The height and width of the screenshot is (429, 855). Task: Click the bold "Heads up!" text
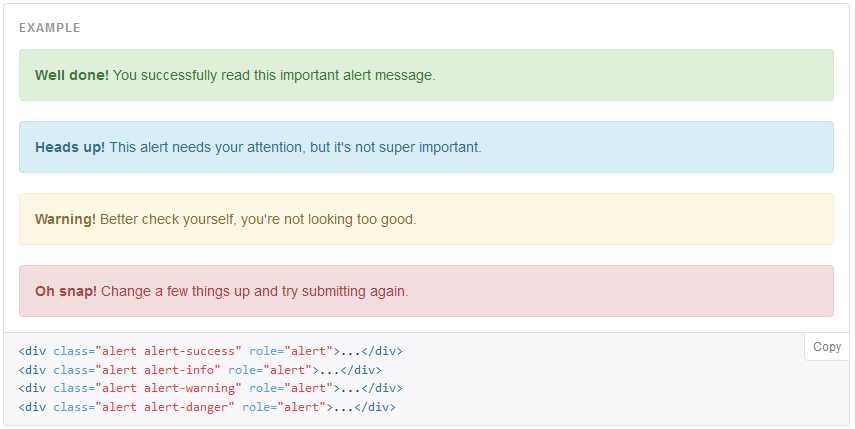click(x=70, y=147)
